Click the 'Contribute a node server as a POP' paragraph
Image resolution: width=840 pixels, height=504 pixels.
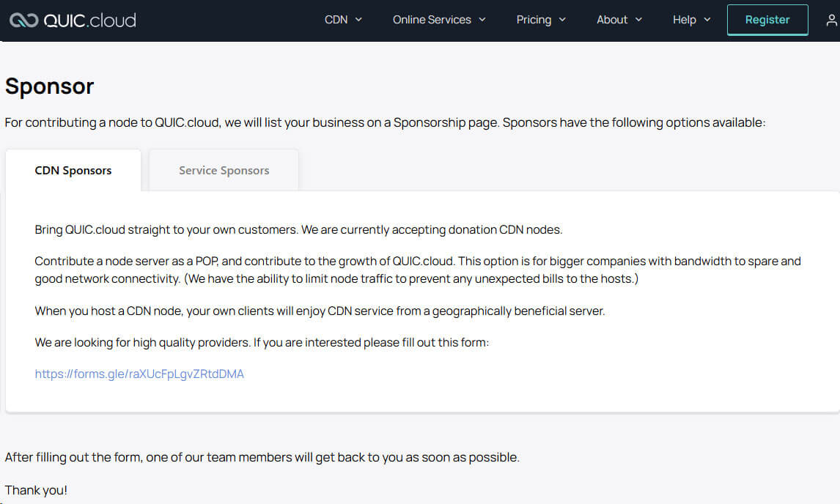[418, 270]
